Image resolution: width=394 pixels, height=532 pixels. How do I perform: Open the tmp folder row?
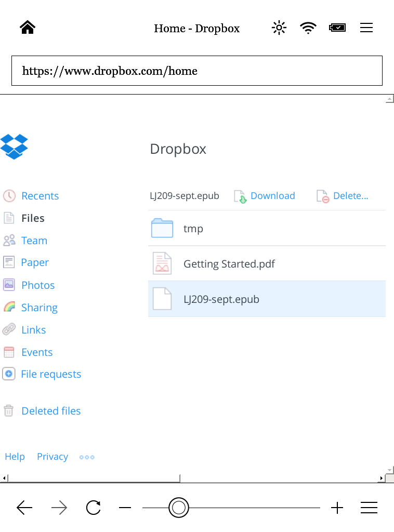pyautogui.click(x=267, y=229)
